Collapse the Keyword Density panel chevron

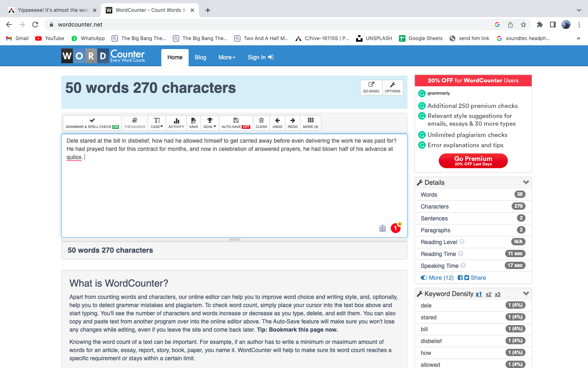coord(526,294)
